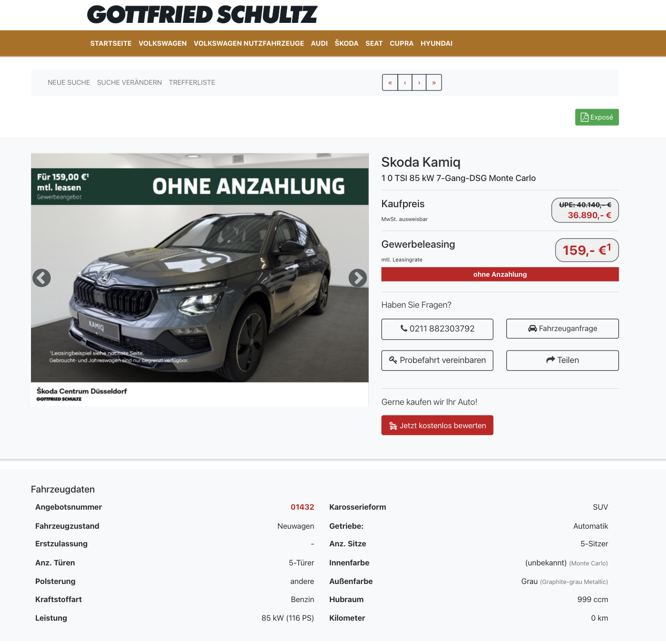Click Probefahrt vereinbaren
This screenshot has height=644, width=666.
click(x=437, y=361)
